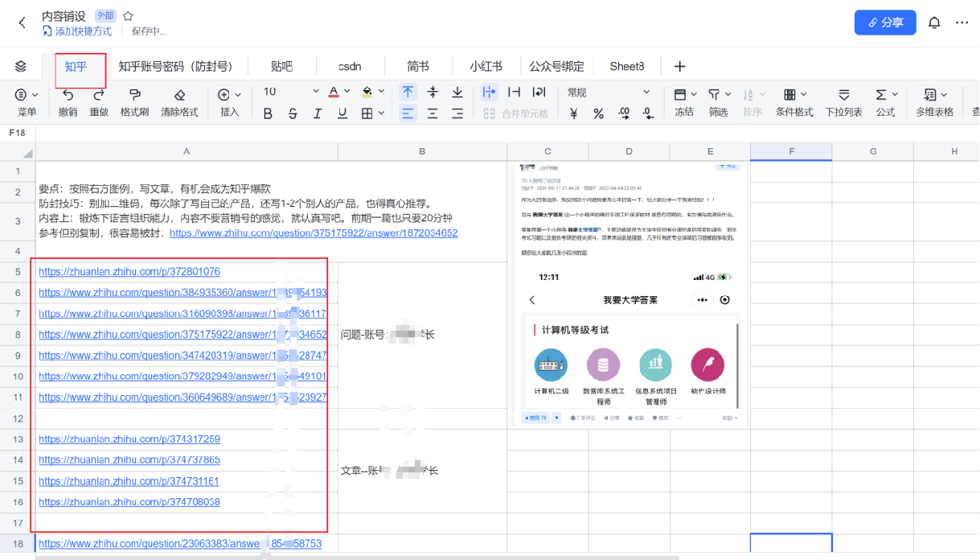Toggle strikethrough formatting
980x560 pixels.
(x=293, y=113)
